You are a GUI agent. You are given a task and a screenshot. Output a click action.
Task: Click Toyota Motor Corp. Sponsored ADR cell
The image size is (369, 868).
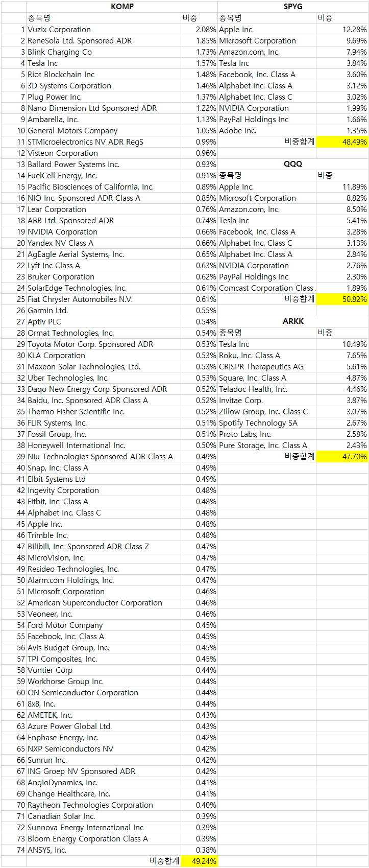[x=104, y=344]
